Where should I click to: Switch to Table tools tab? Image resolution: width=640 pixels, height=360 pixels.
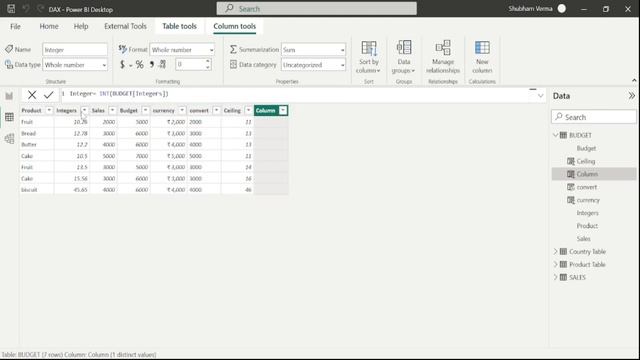pos(179,26)
